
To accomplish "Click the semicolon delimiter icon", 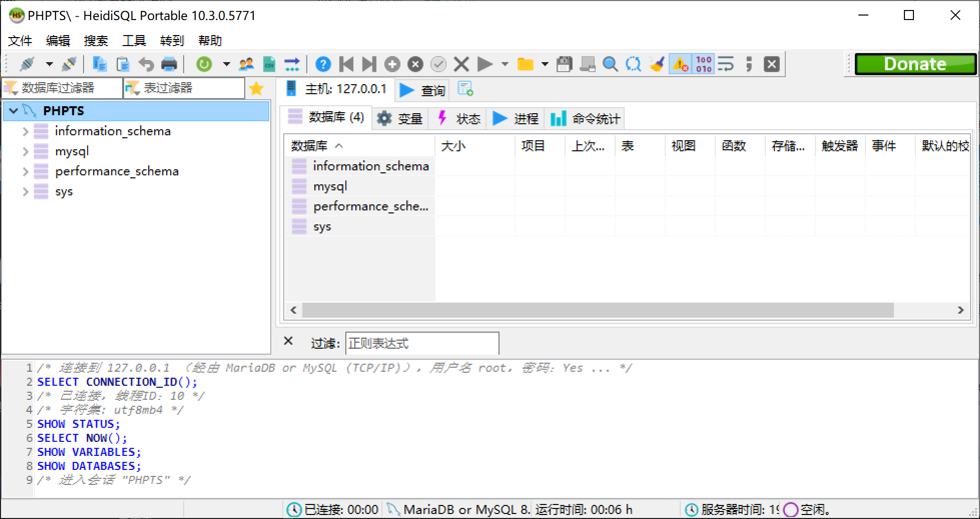I will pyautogui.click(x=749, y=64).
